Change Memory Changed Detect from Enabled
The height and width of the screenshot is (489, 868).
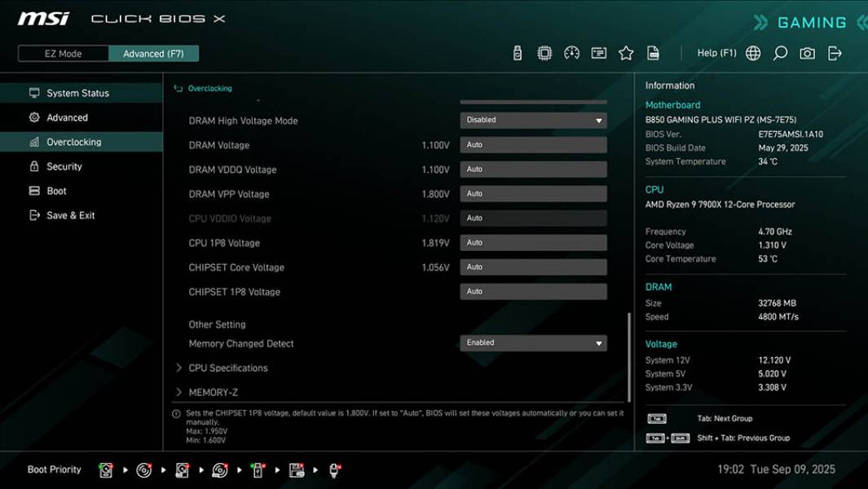(533, 342)
